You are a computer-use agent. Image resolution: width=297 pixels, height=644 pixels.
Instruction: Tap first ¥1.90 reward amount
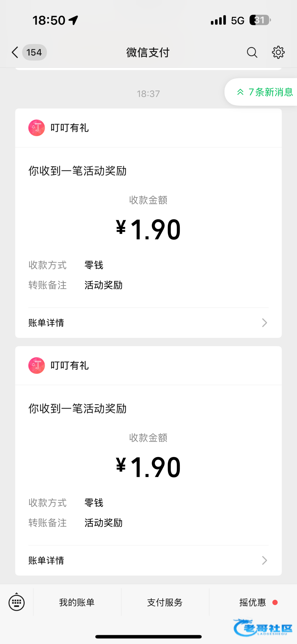click(148, 230)
